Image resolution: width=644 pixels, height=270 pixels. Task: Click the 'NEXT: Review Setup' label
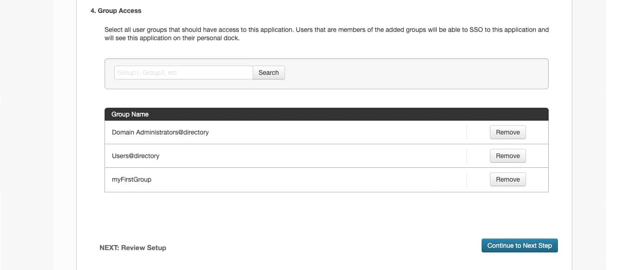coord(133,248)
